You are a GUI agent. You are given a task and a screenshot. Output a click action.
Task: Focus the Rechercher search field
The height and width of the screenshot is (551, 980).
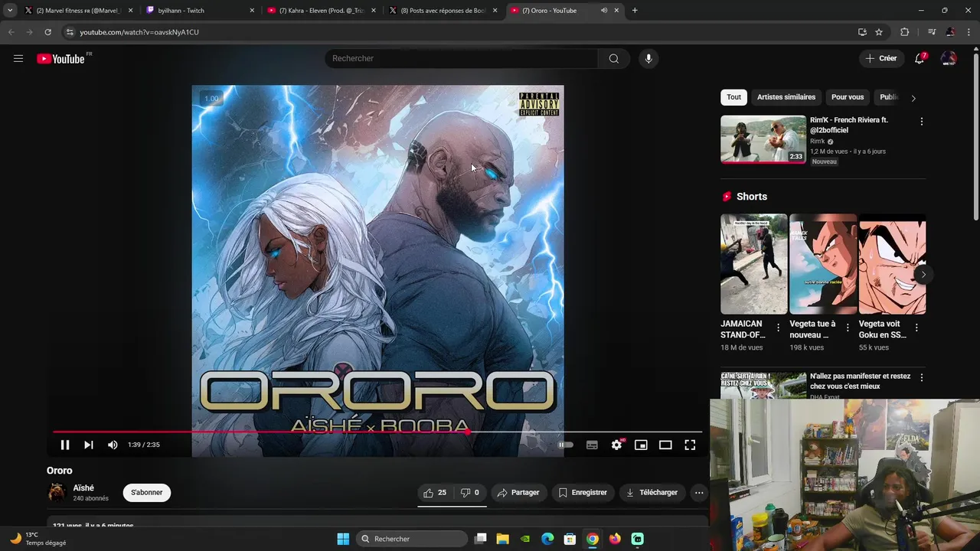tap(462, 59)
